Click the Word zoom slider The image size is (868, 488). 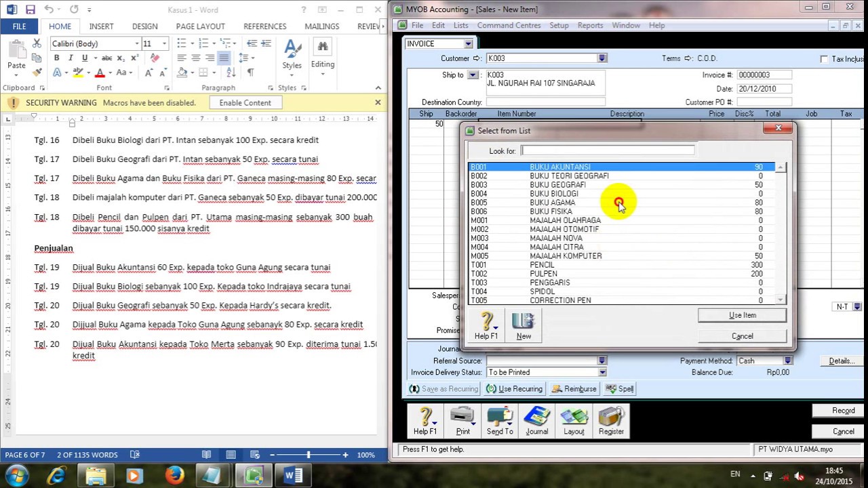click(309, 455)
